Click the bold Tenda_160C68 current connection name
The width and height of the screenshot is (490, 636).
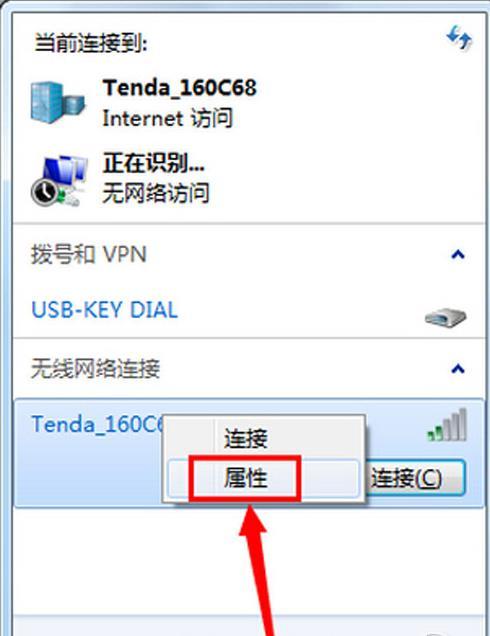pyautogui.click(x=180, y=87)
